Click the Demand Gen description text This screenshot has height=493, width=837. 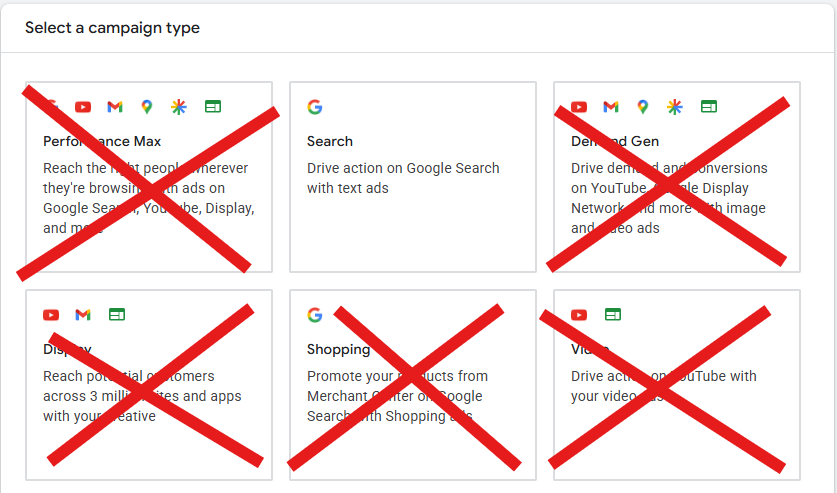[x=669, y=198]
